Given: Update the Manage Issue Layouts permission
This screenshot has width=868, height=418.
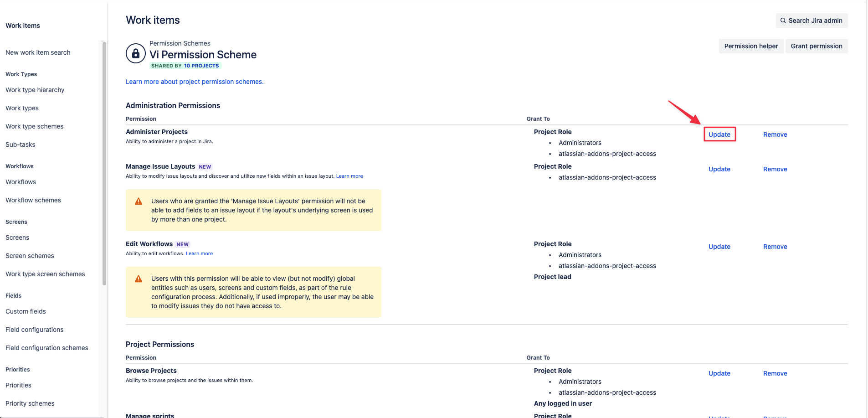Looking at the screenshot, I should click(719, 169).
